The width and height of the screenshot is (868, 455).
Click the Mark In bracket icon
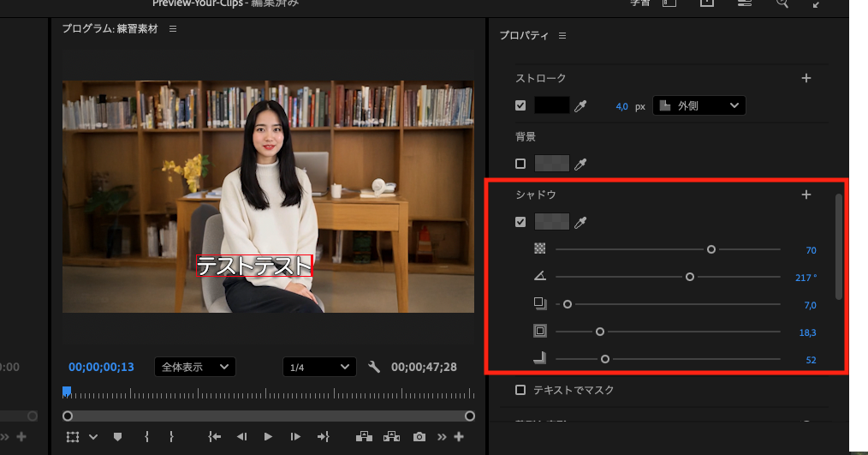[146, 437]
